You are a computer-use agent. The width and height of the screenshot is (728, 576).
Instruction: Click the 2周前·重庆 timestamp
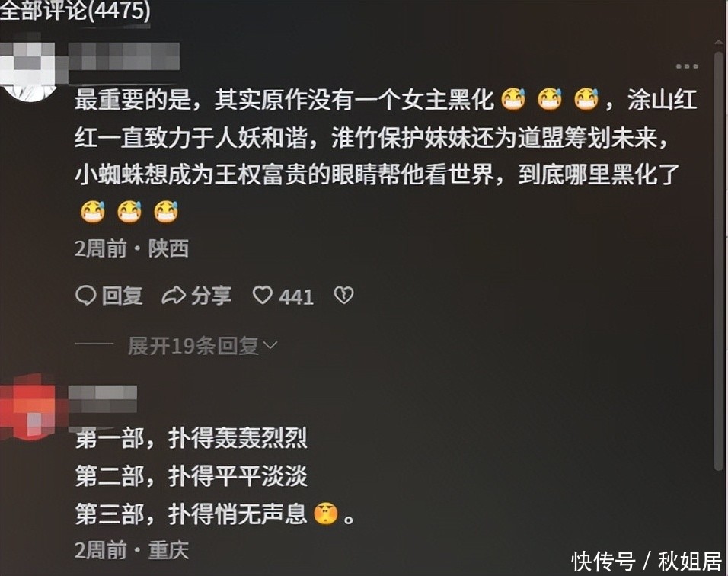[132, 551]
